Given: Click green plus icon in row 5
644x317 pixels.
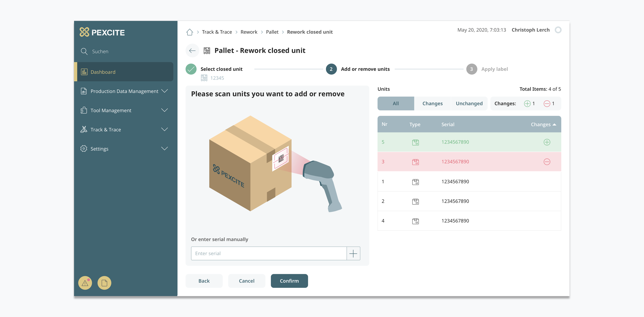Looking at the screenshot, I should [547, 142].
